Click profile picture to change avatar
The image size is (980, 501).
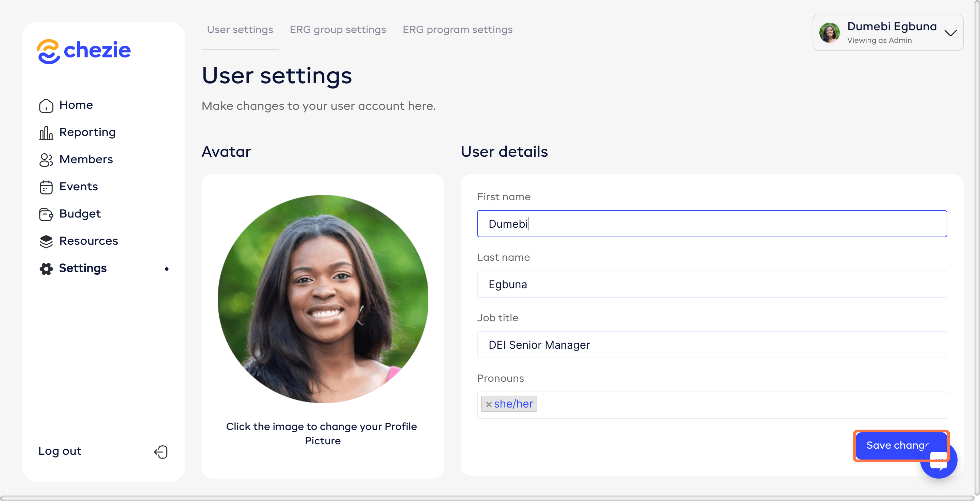tap(323, 299)
